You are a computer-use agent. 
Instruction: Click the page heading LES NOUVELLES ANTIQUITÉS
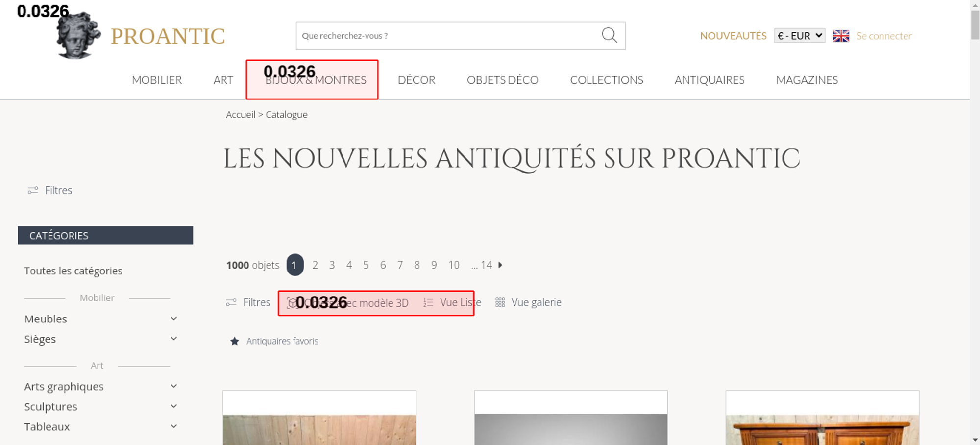[x=512, y=159]
